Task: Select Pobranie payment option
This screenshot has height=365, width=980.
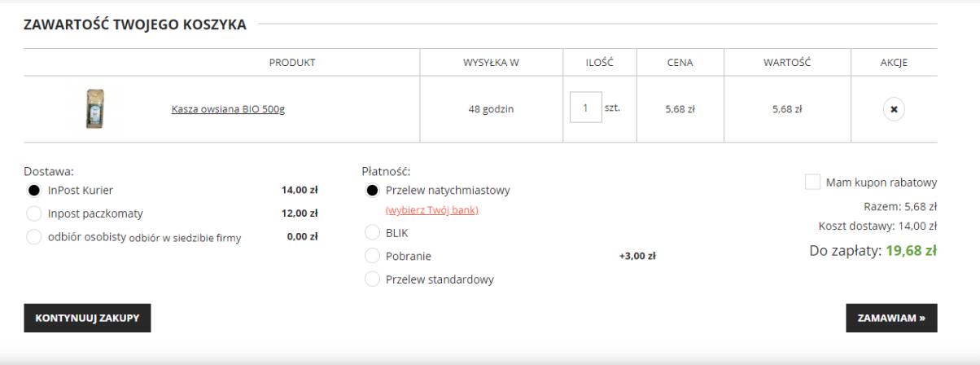Action: [372, 256]
